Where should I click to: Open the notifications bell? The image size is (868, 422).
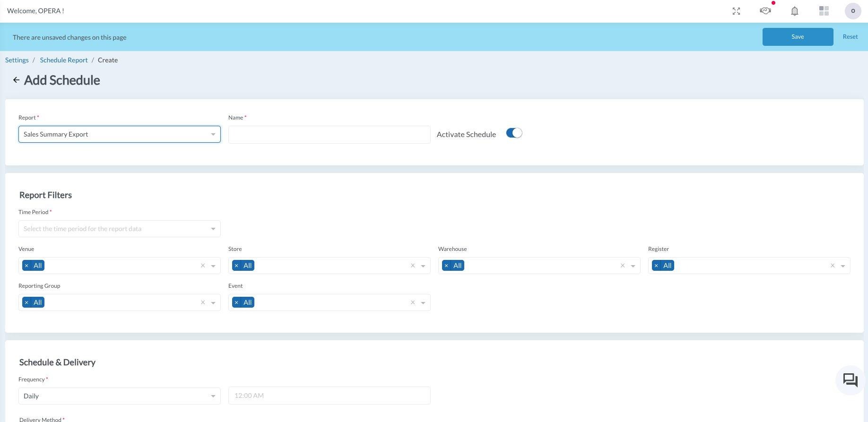click(795, 11)
